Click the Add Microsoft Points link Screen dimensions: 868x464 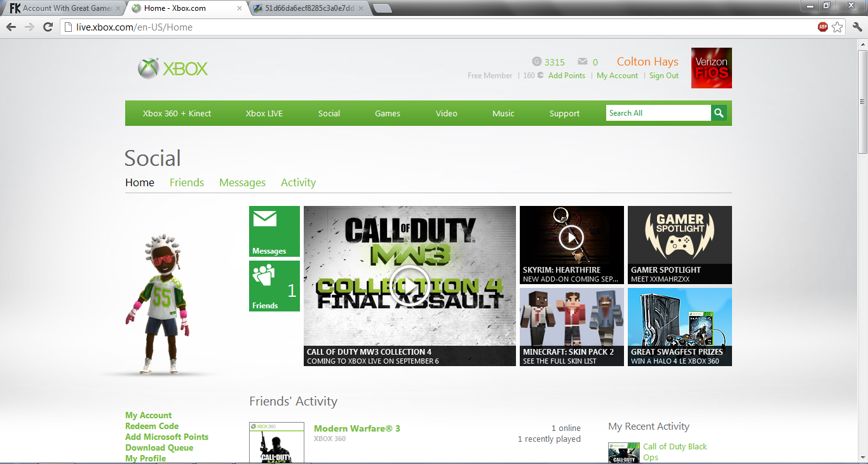[166, 437]
